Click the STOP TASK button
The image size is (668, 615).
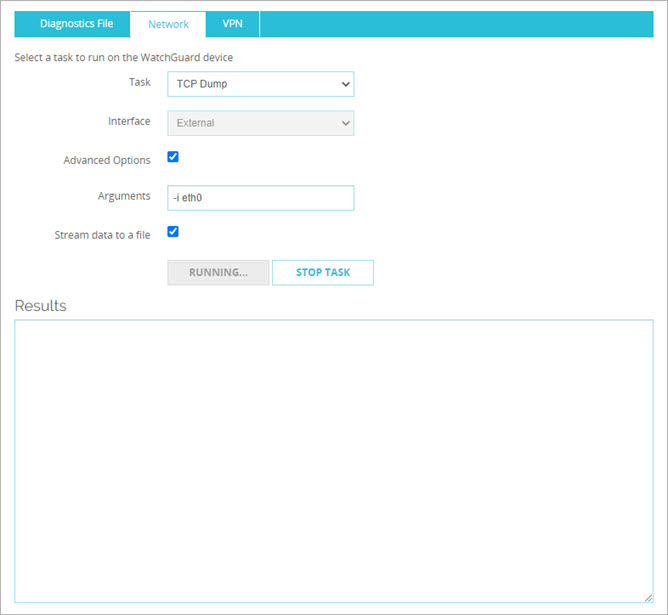pos(323,273)
